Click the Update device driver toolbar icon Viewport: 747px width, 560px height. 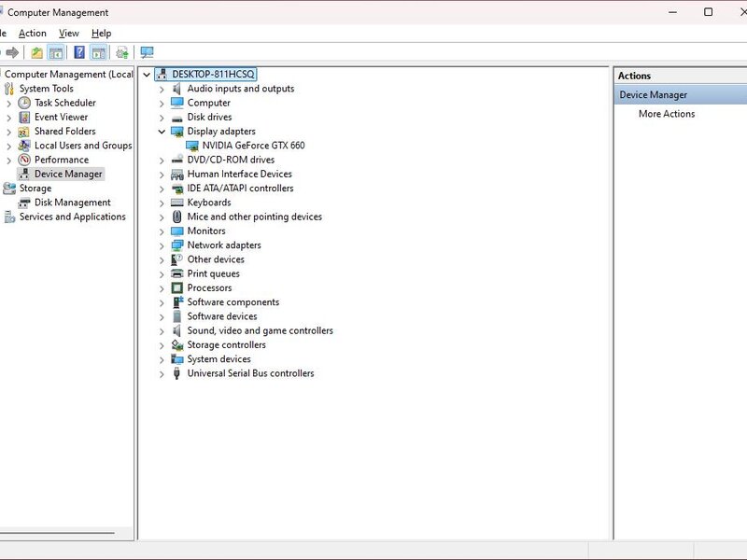(x=122, y=52)
